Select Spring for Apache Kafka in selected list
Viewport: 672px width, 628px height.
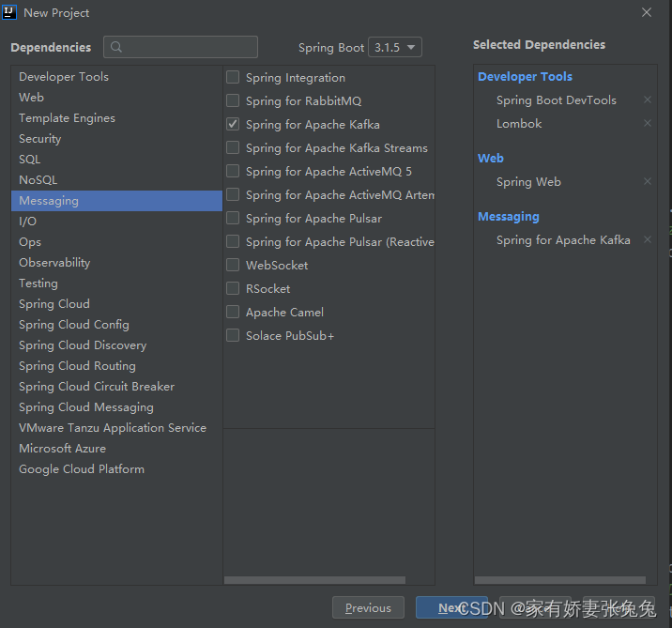point(563,240)
